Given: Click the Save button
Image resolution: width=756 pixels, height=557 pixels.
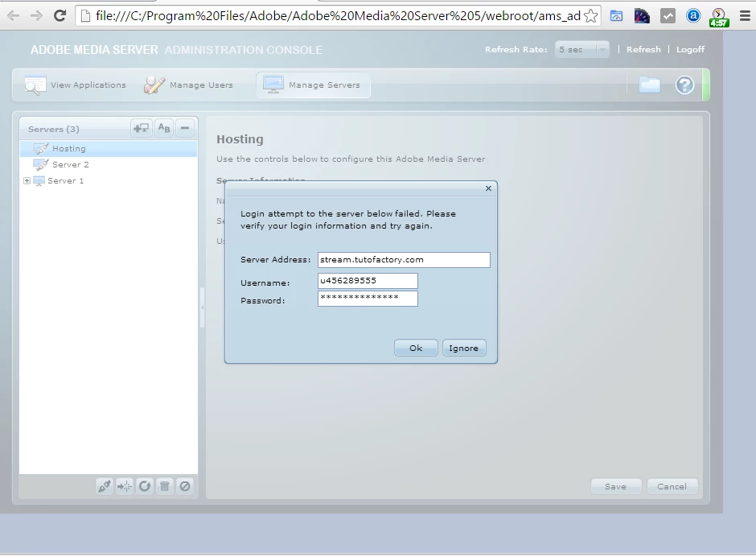Looking at the screenshot, I should [x=616, y=486].
